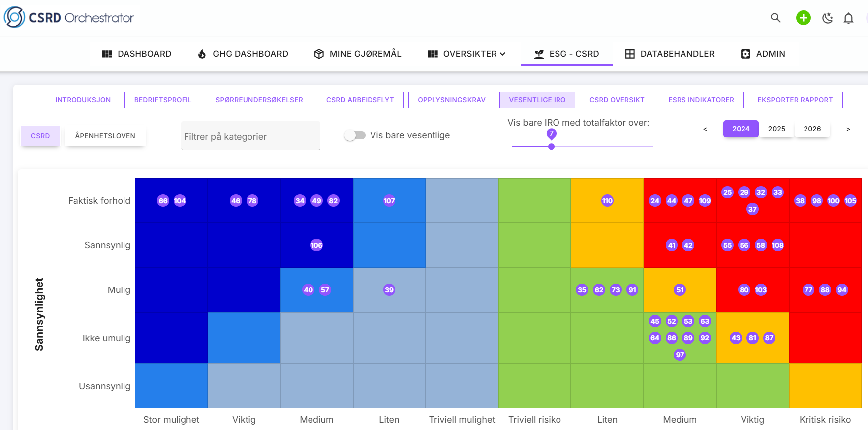Open IRO bubble 35
868x430 pixels.
(582, 290)
